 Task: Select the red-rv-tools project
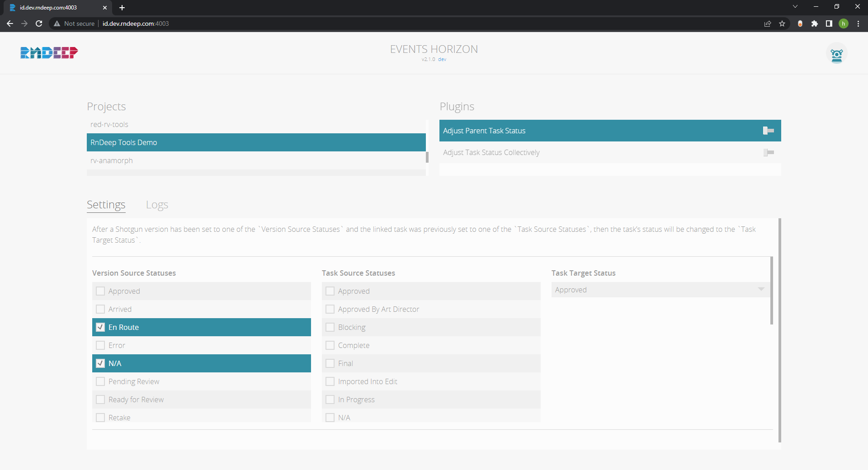[109, 124]
